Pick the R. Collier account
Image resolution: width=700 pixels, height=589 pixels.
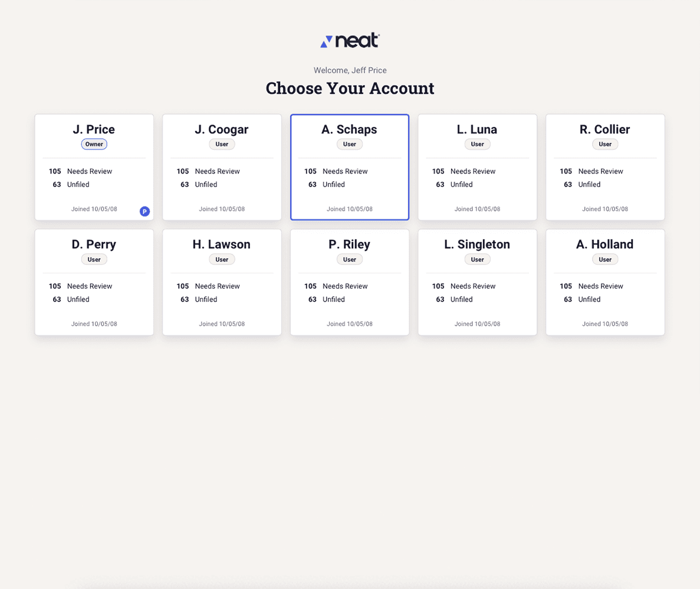[x=605, y=167]
